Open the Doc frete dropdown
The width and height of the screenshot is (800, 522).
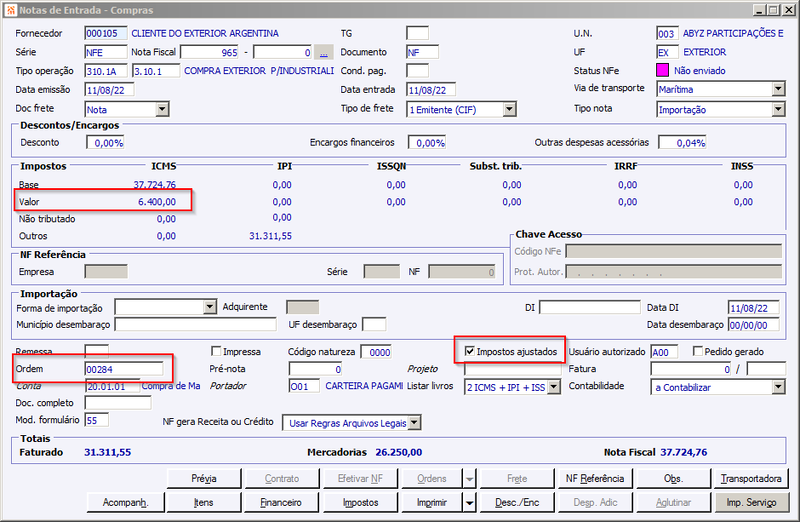pyautogui.click(x=162, y=109)
